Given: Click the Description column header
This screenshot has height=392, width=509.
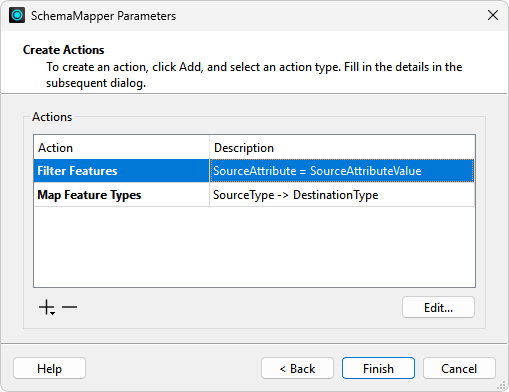Looking at the screenshot, I should (x=342, y=148).
